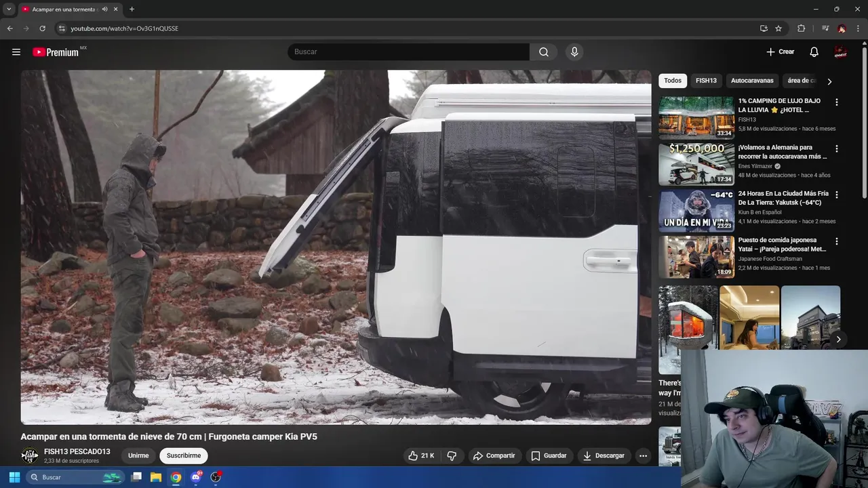The image size is (868, 488).
Task: Open File Explorer from taskbar
Action: (x=156, y=477)
